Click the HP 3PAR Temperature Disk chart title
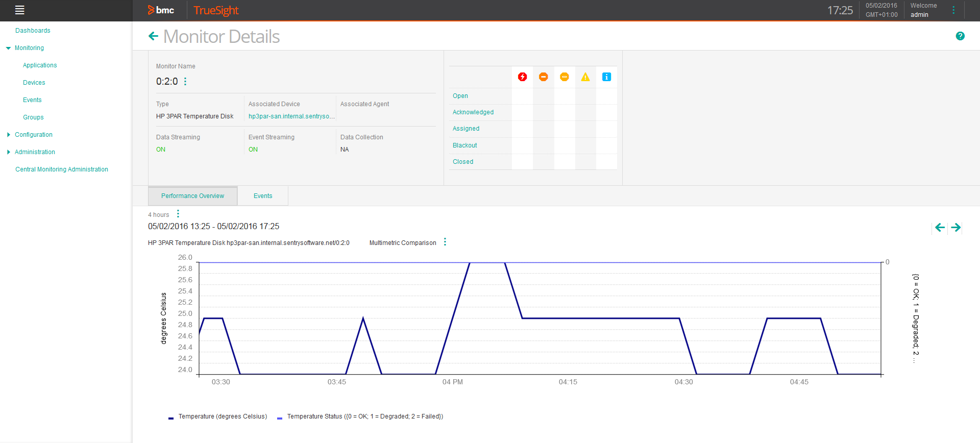The height and width of the screenshot is (443, 980). 249,243
